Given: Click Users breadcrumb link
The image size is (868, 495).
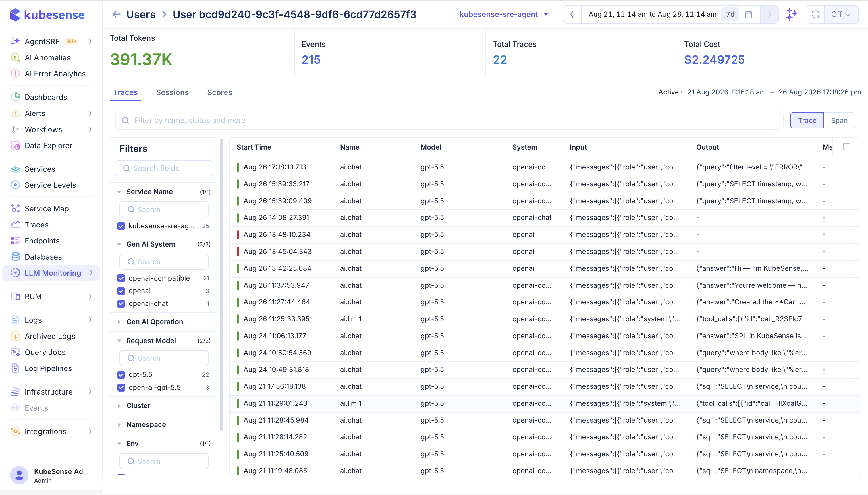Looking at the screenshot, I should point(141,14).
